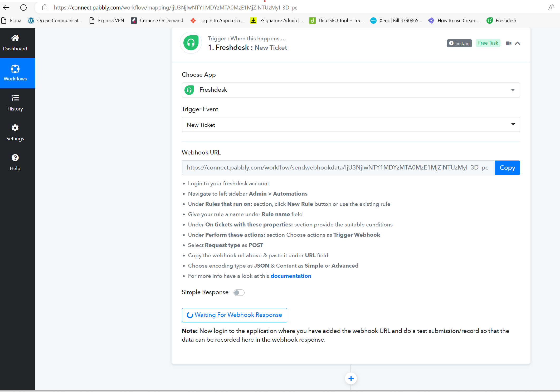The height and width of the screenshot is (392, 560).
Task: Click Waiting For Webhook Response button
Action: (x=234, y=315)
